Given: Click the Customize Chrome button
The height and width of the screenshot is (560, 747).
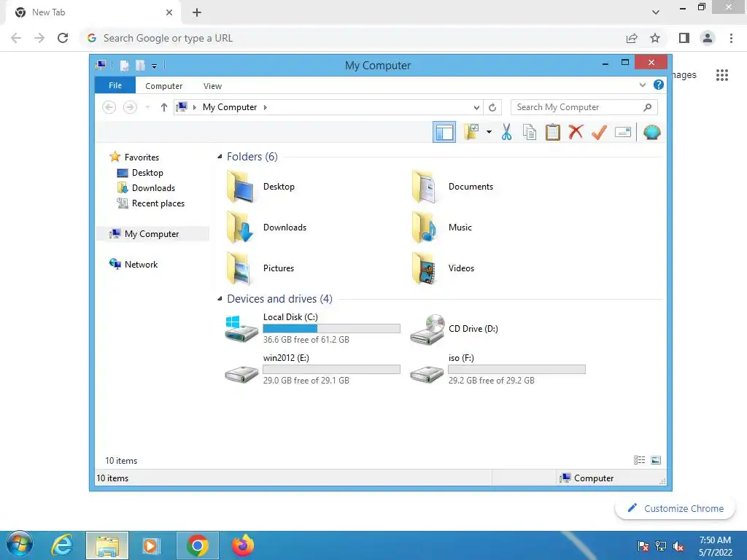Looking at the screenshot, I should point(675,508).
